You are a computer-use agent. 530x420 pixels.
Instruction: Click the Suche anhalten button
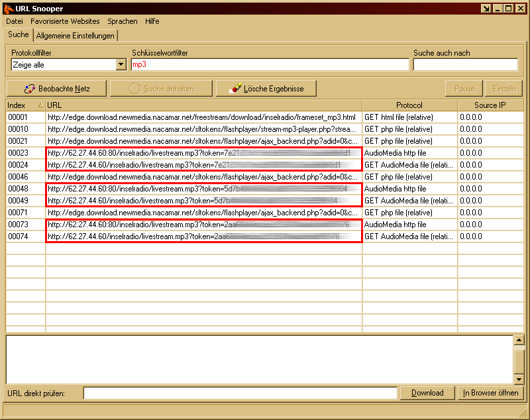click(161, 89)
